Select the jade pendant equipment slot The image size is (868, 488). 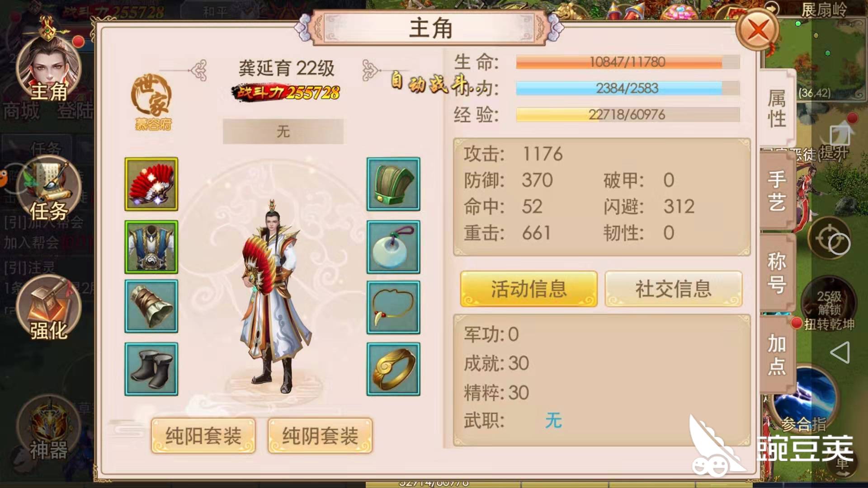tap(393, 247)
